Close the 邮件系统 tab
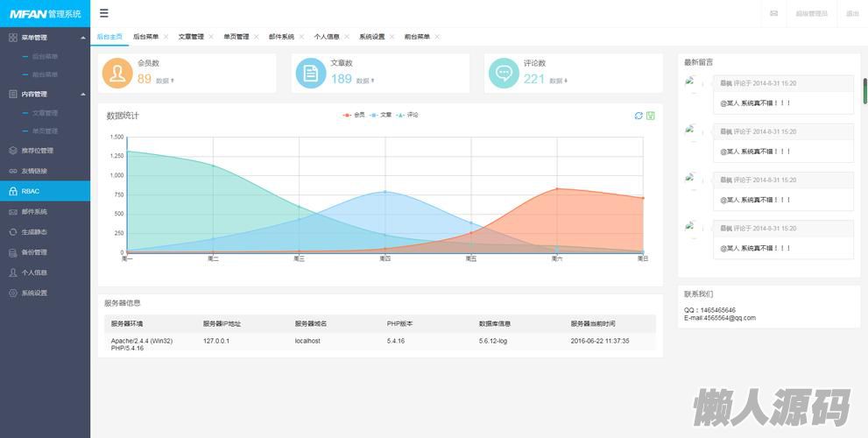Viewport: 868px width, 438px height. pyautogui.click(x=301, y=37)
